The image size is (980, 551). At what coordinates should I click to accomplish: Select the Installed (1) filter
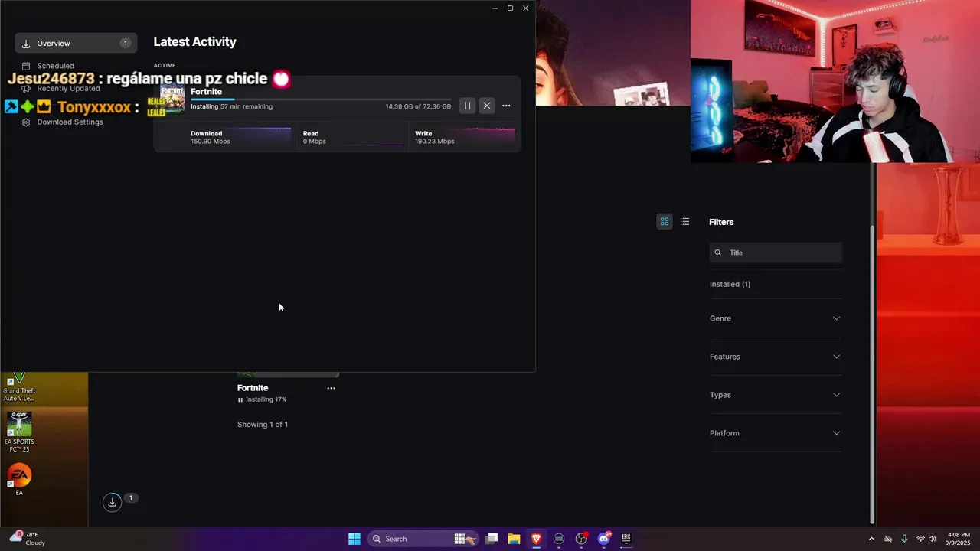click(x=730, y=284)
